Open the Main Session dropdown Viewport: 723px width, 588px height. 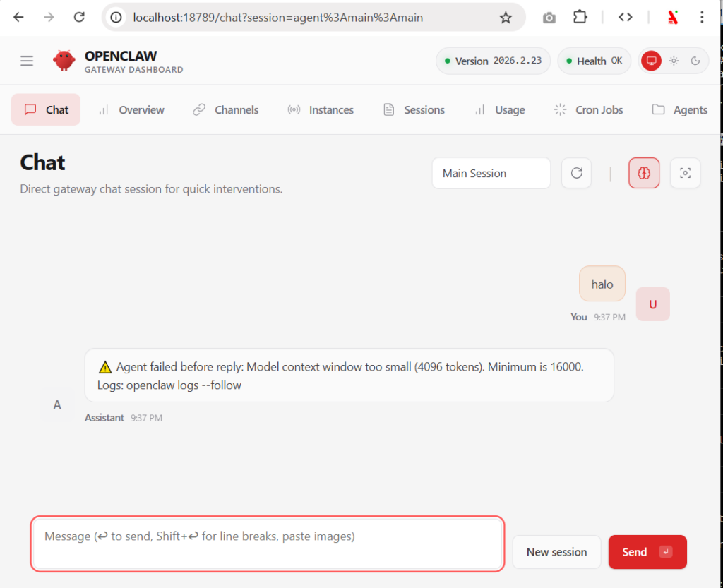click(x=491, y=173)
